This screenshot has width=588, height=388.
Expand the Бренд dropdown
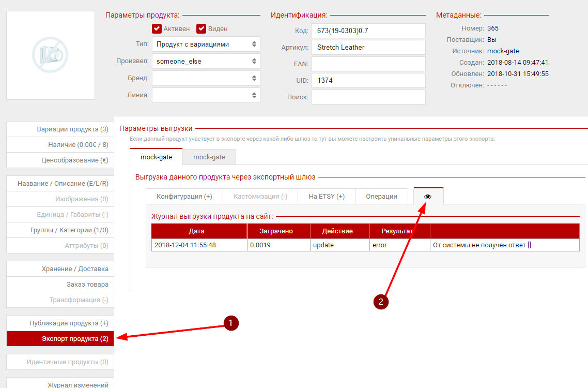[x=206, y=78]
